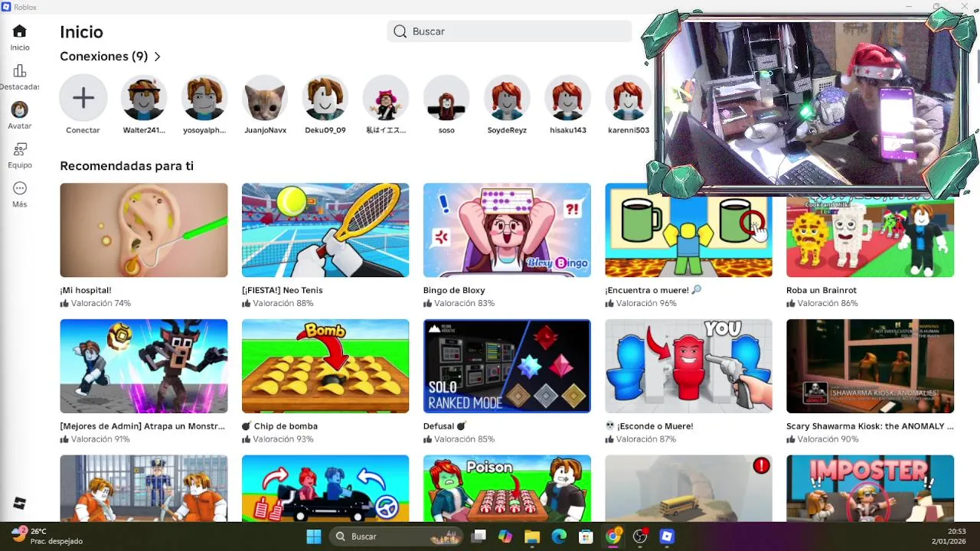This screenshot has width=980, height=551.
Task: Open hisaku143 friend avatar
Action: (x=568, y=97)
